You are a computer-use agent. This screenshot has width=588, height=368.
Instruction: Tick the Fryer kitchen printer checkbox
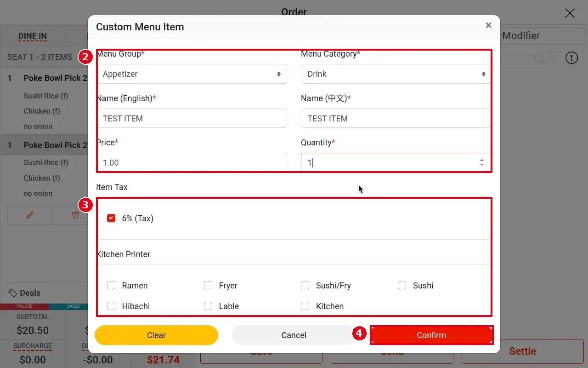click(208, 285)
